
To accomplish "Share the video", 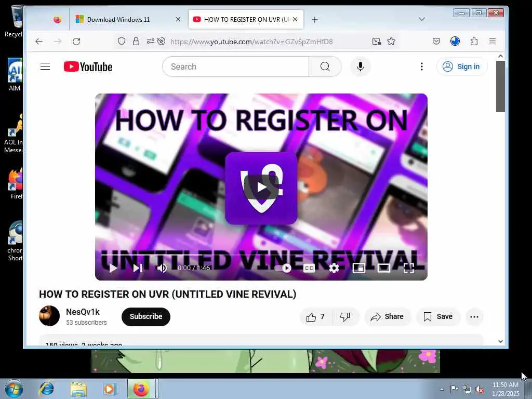I will 387,317.
